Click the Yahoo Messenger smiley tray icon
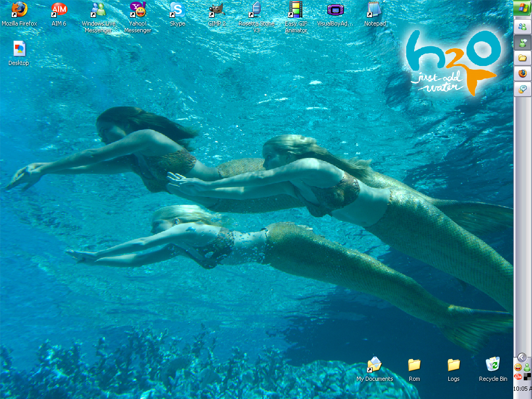 [518, 367]
